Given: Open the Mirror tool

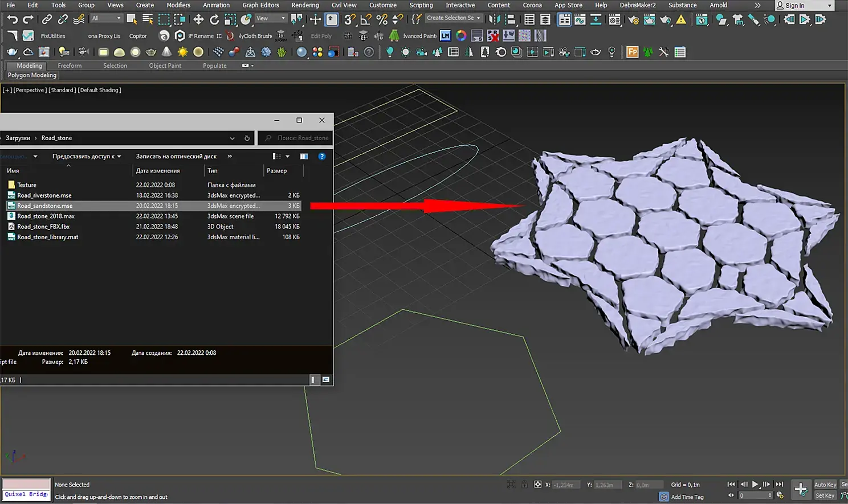Looking at the screenshot, I should (494, 20).
